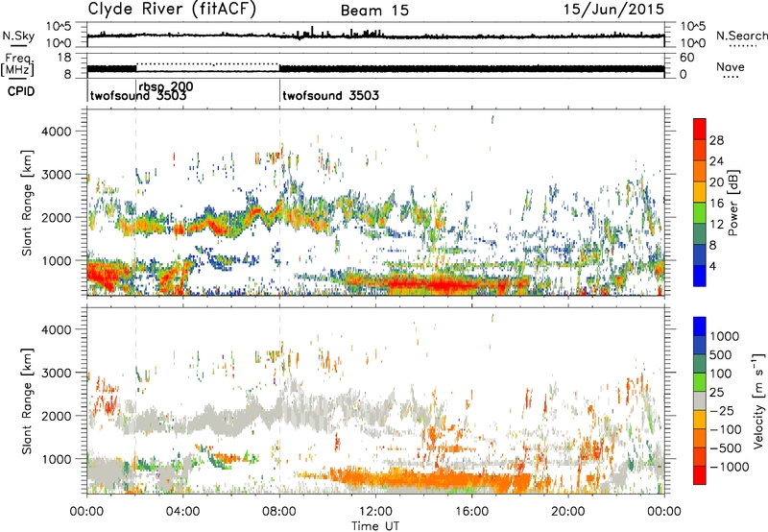
Task: Click the 'Velocity [m s-1]' color bar label
Action: click(758, 400)
